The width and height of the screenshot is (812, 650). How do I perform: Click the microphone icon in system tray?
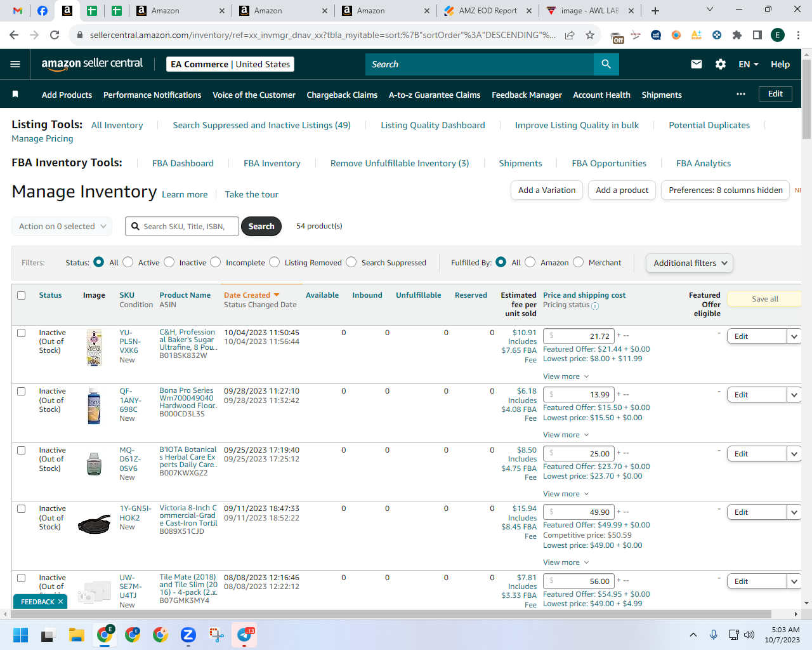click(x=714, y=635)
